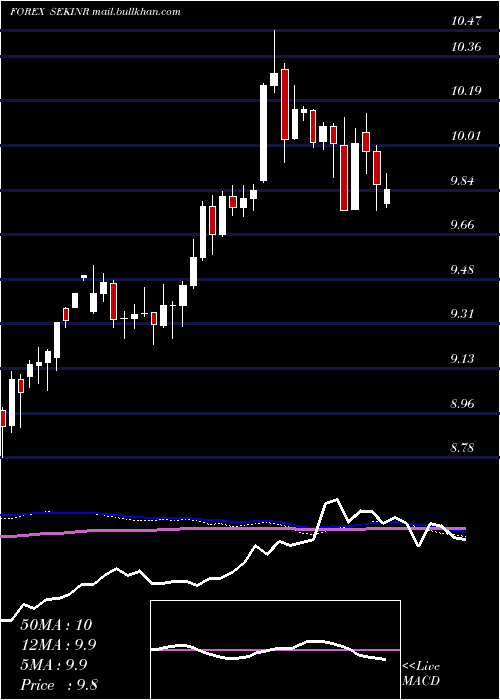Select the 9.13 price axis label
500x700 pixels.
pos(462,359)
